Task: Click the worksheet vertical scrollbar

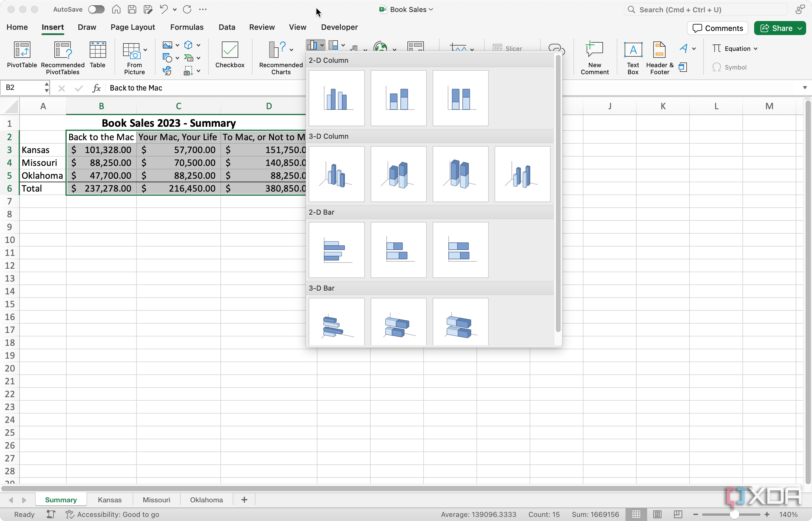Action: point(808,293)
